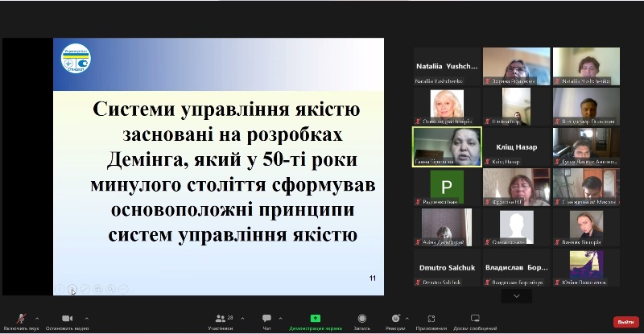644x334 pixels.
Task: Go to previous slide in slideshow controls
Action: pyautogui.click(x=60, y=289)
